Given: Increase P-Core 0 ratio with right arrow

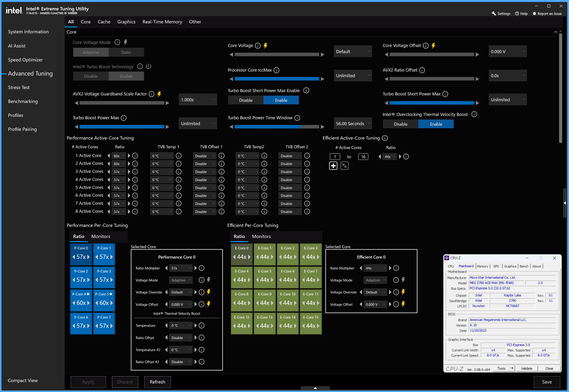Looking at the screenshot, I should [88, 257].
